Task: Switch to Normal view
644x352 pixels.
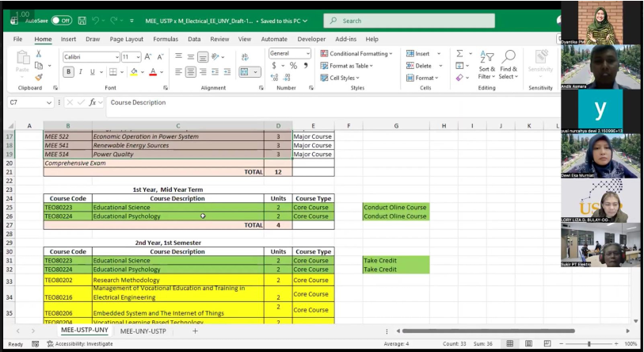Action: [x=509, y=343]
